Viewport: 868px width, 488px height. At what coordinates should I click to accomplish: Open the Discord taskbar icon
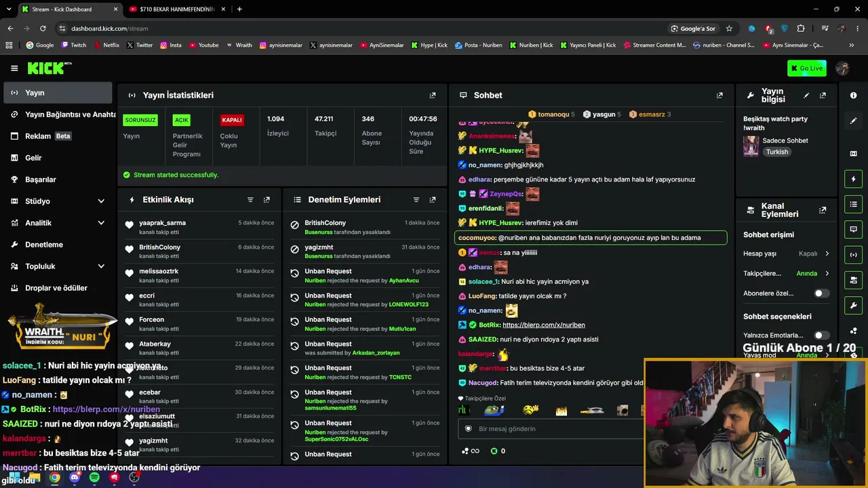coord(75,477)
